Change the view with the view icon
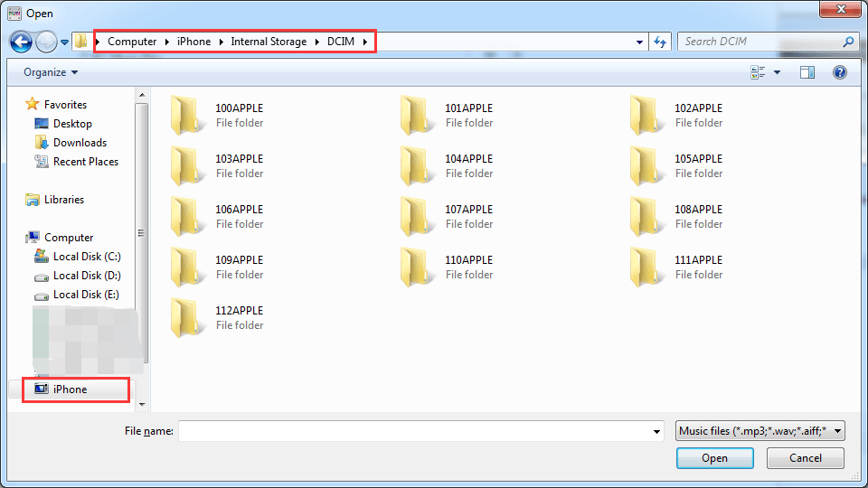This screenshot has height=488, width=868. point(758,72)
